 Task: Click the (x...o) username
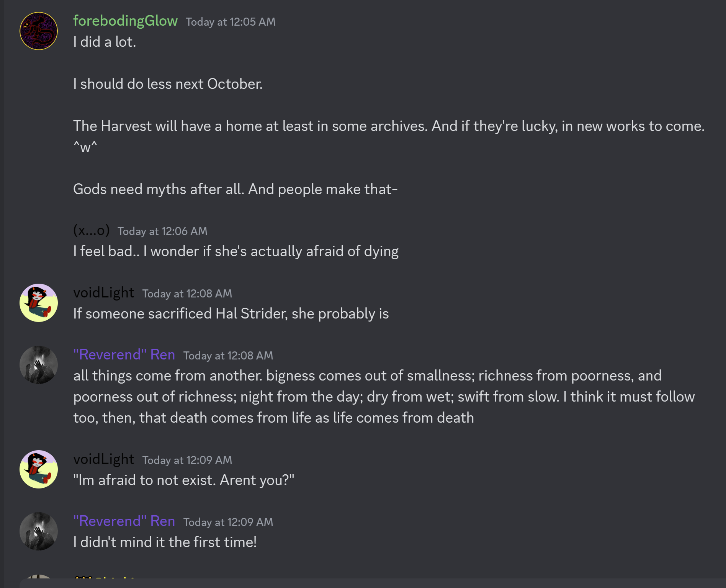tap(91, 230)
